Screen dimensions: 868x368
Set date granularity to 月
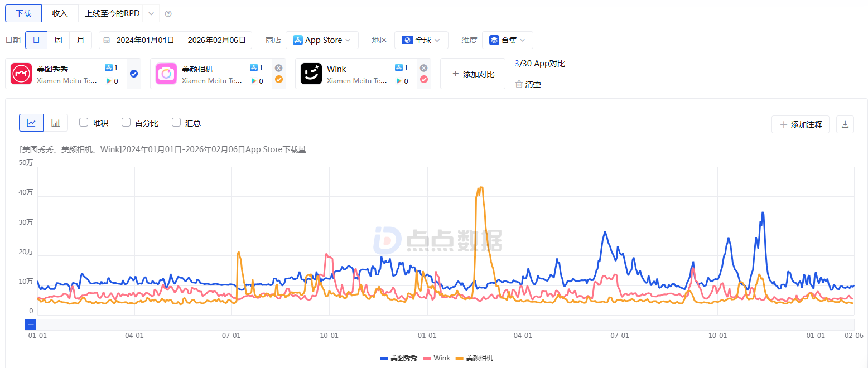click(x=80, y=40)
